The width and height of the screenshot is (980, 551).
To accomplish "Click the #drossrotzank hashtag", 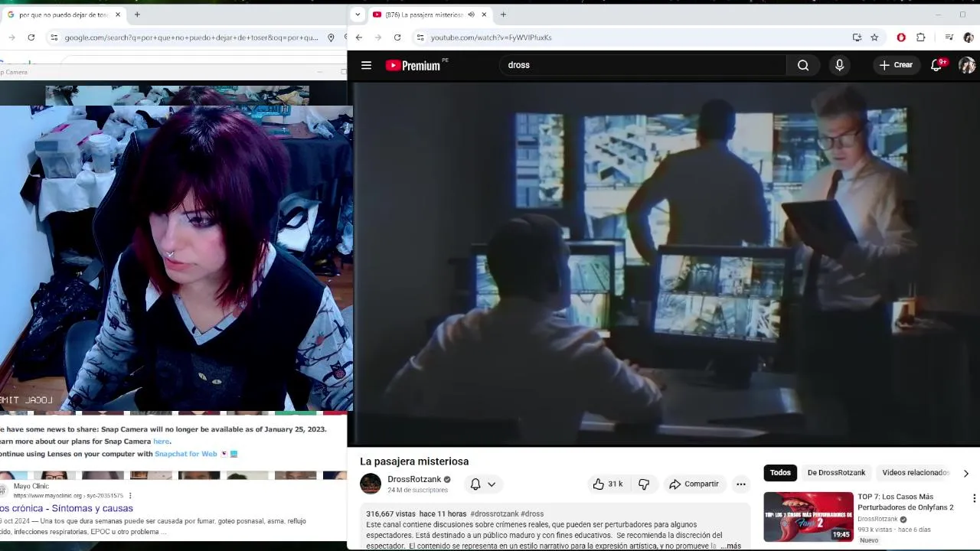I will tap(495, 514).
